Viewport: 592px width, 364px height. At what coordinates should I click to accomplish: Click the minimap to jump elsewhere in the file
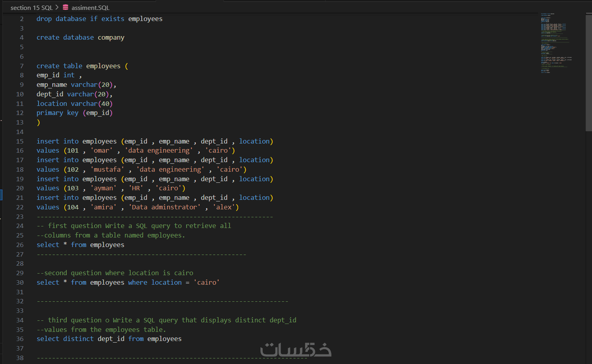point(555,44)
